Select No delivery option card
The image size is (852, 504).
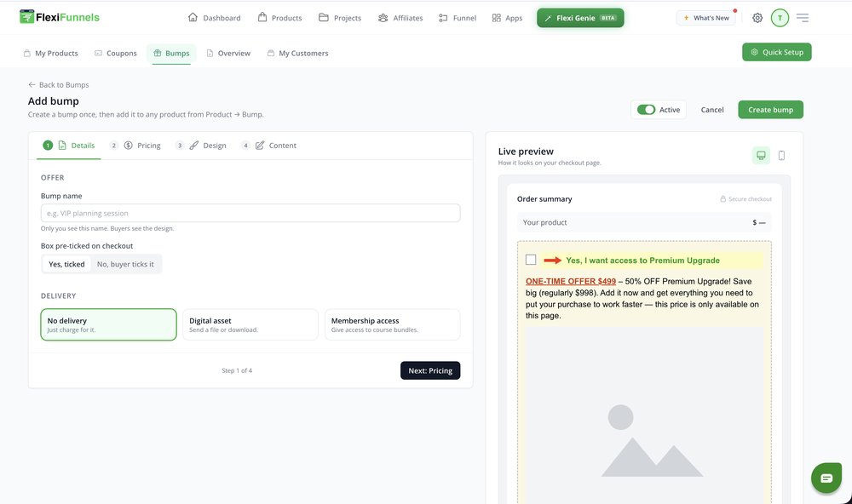coord(109,324)
